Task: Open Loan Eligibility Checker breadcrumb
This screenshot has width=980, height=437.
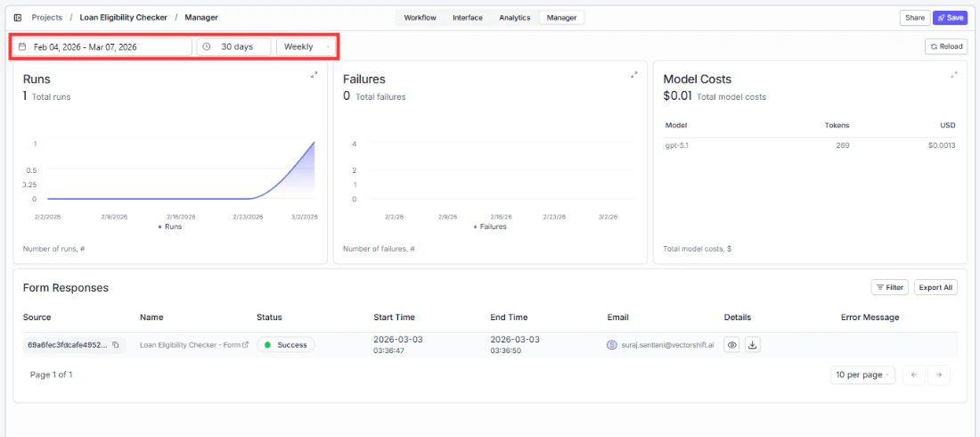Action: tap(123, 18)
